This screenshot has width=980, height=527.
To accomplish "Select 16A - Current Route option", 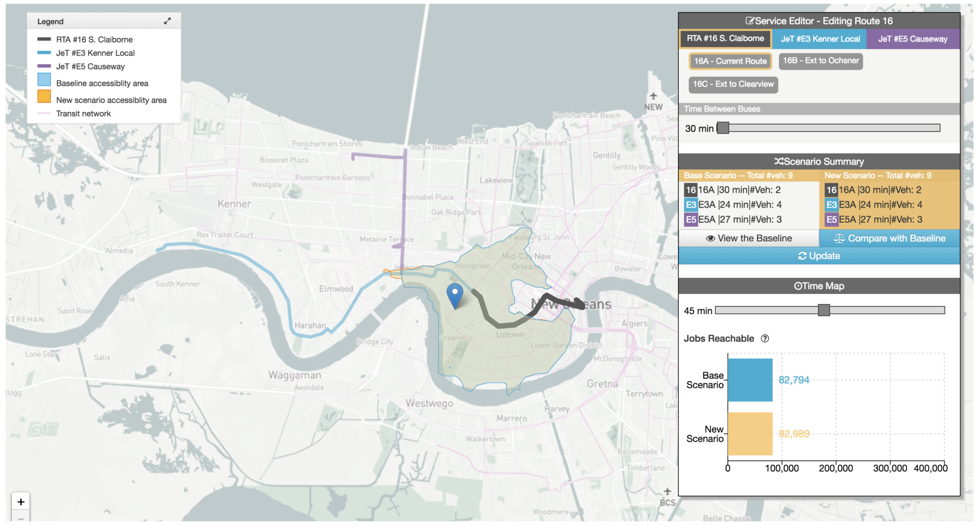I will point(730,61).
